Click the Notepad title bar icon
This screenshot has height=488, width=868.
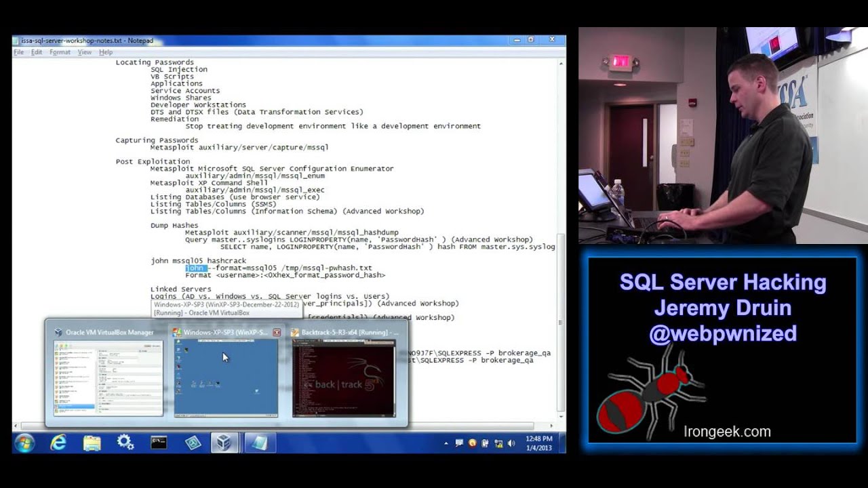[x=16, y=41]
